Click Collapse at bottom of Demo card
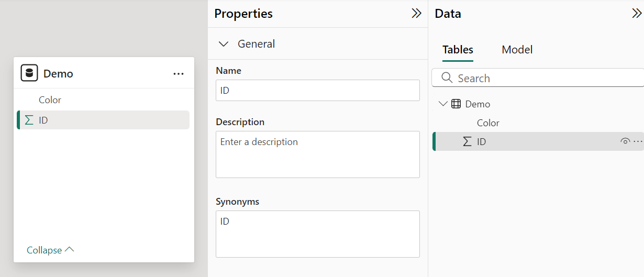The height and width of the screenshot is (277, 644). [50, 250]
